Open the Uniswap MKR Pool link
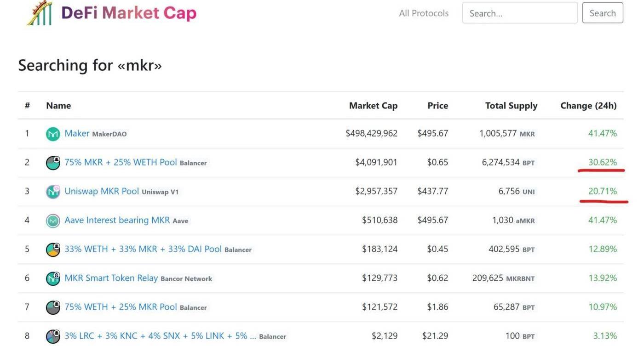This screenshot has height=346, width=644. pos(102,191)
